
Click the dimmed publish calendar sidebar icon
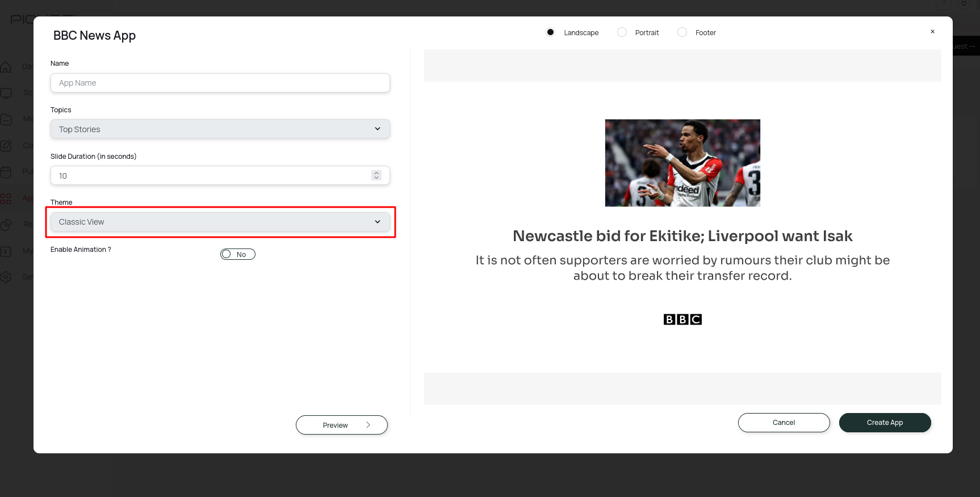(x=6, y=172)
